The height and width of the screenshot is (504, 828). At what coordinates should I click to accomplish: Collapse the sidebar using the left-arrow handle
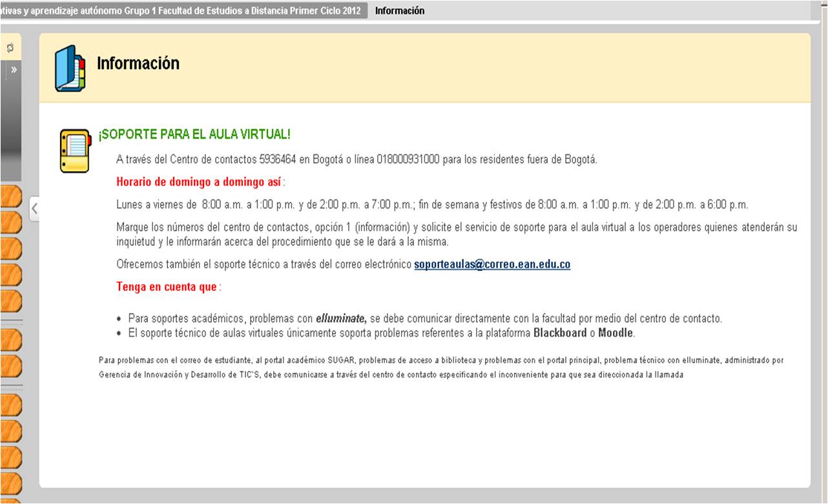pyautogui.click(x=35, y=208)
